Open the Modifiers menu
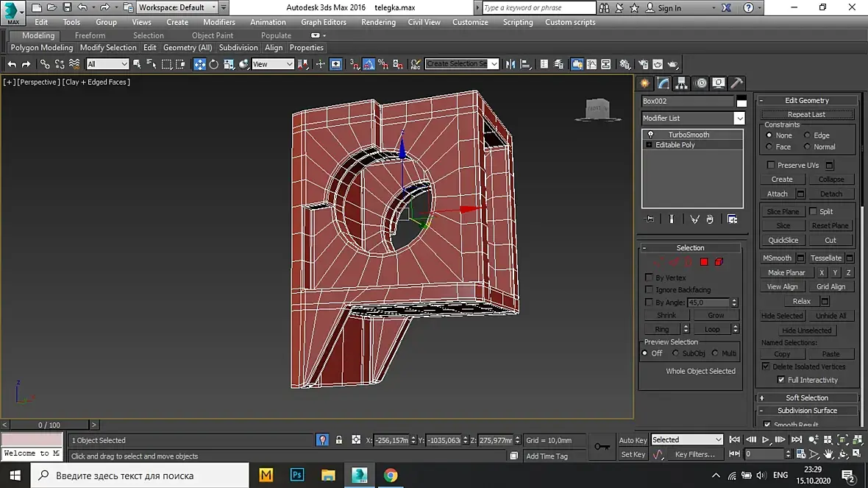Screen dimensions: 868x488 219,22
